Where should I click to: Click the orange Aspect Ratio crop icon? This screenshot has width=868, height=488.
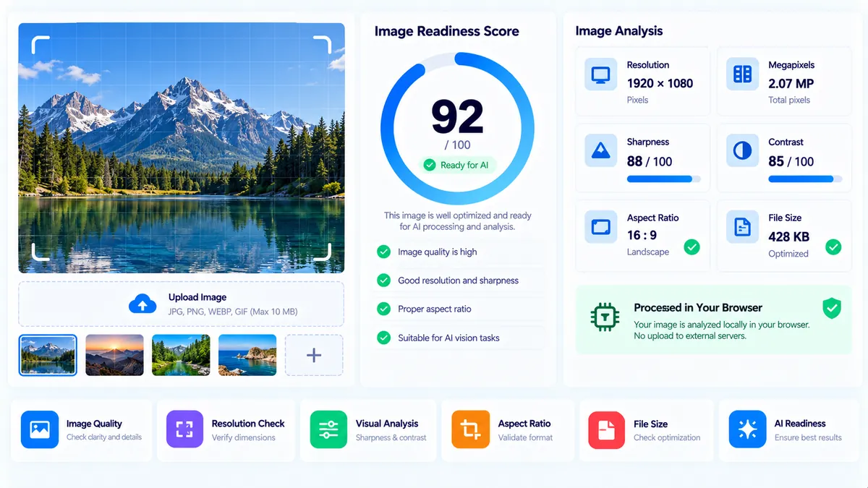pyautogui.click(x=470, y=429)
